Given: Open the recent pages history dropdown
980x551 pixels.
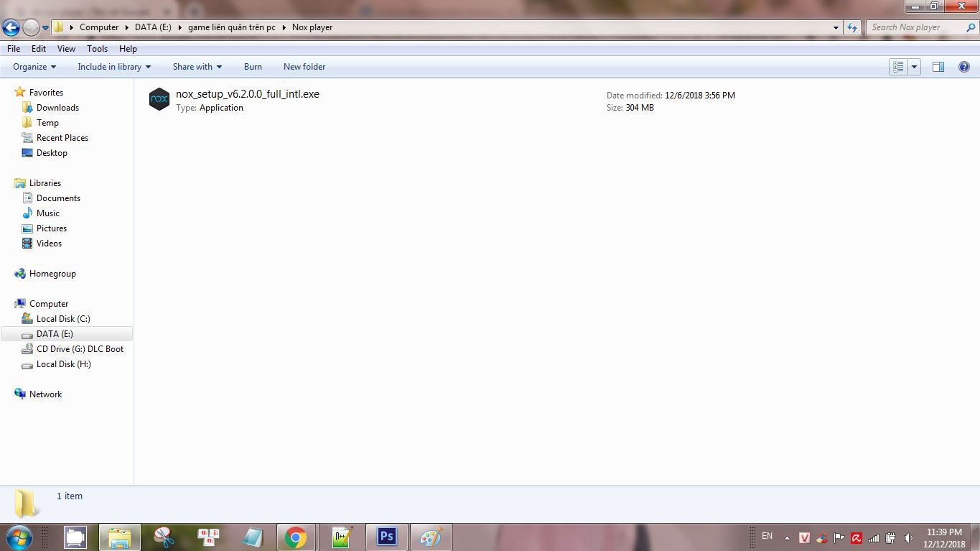Looking at the screenshot, I should tap(45, 28).
